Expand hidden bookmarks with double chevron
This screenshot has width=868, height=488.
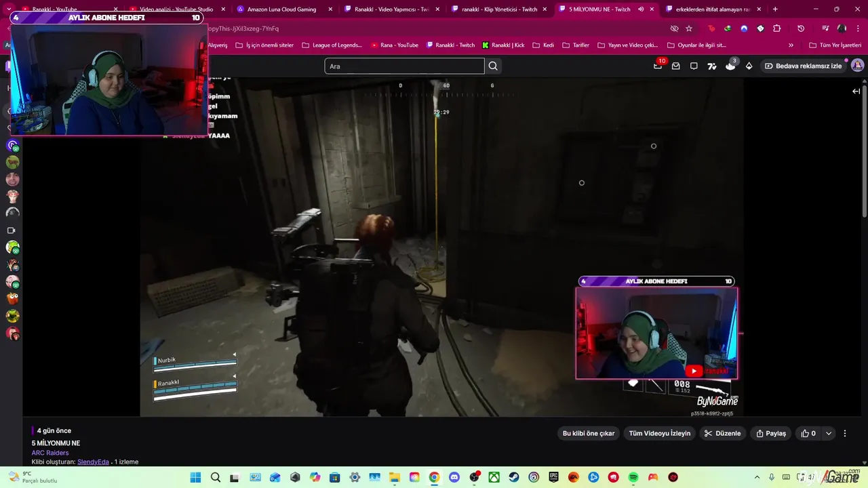pyautogui.click(x=791, y=45)
